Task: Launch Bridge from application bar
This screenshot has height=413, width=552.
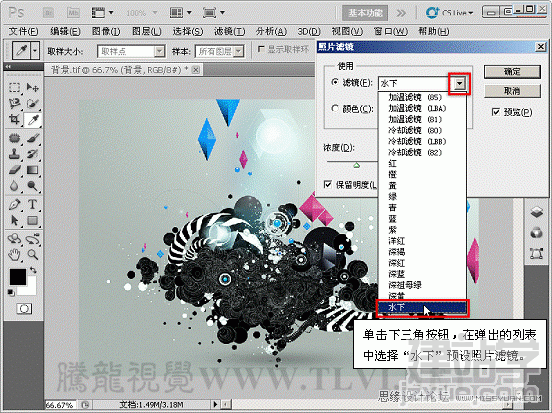Action: click(x=48, y=13)
